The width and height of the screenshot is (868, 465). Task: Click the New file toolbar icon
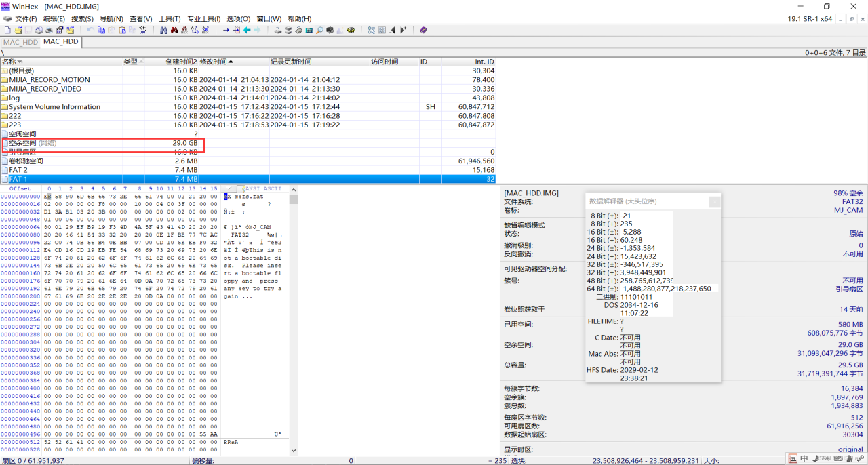click(x=7, y=31)
